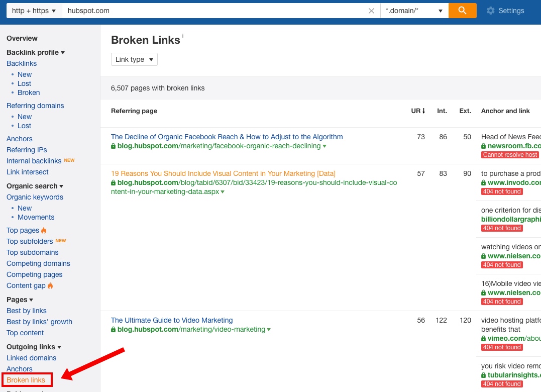The width and height of the screenshot is (541, 392).
Task: Open Link intersect tool
Action: point(28,172)
